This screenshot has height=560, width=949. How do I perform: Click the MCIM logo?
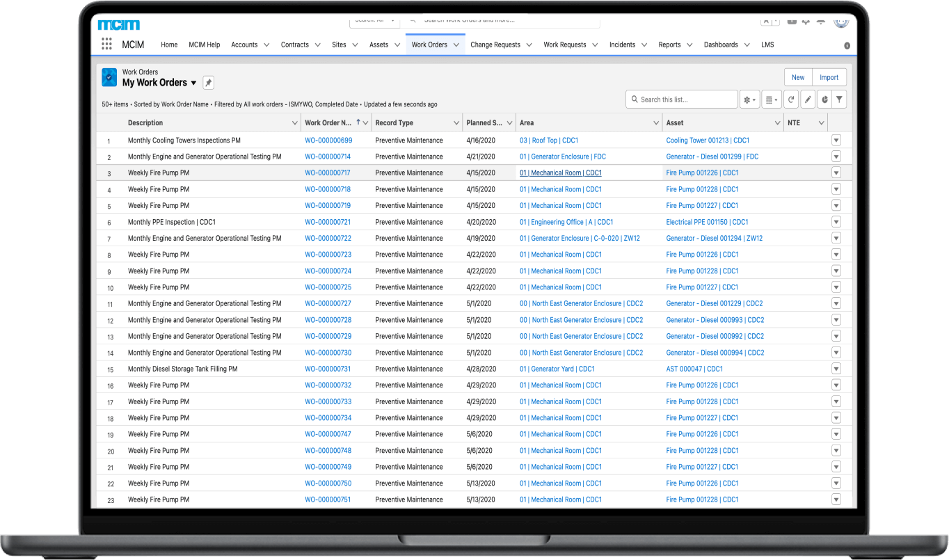119,24
